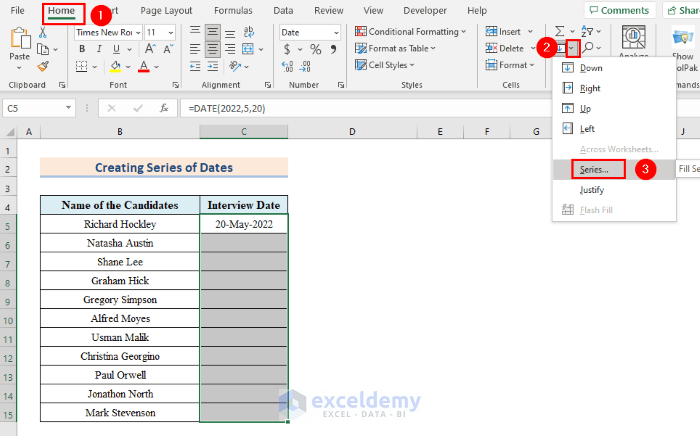Click Accounting Number Format dollar icon

pos(287,49)
